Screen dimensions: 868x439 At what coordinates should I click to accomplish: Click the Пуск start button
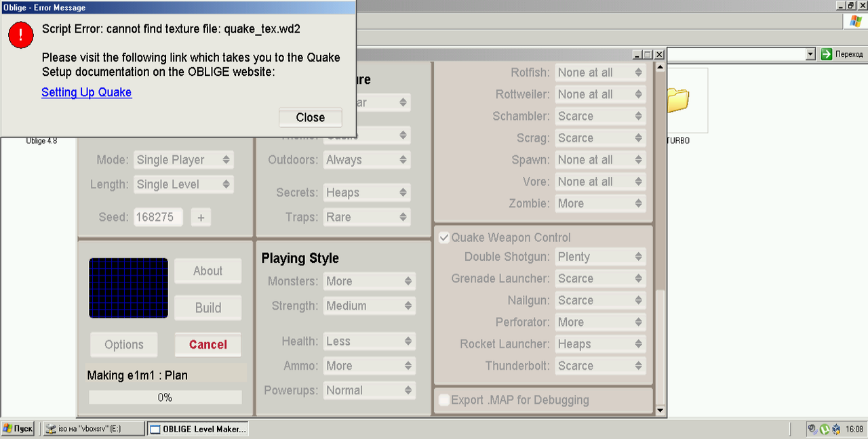pyautogui.click(x=18, y=429)
